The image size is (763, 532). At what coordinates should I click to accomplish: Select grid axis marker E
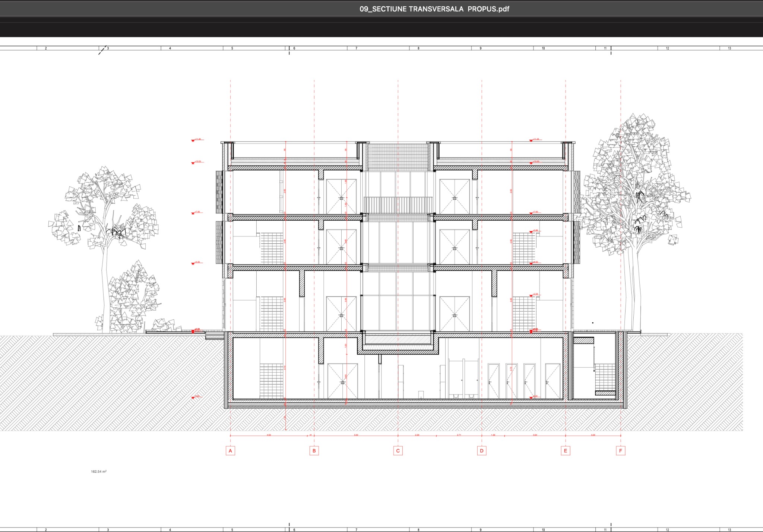click(x=566, y=451)
